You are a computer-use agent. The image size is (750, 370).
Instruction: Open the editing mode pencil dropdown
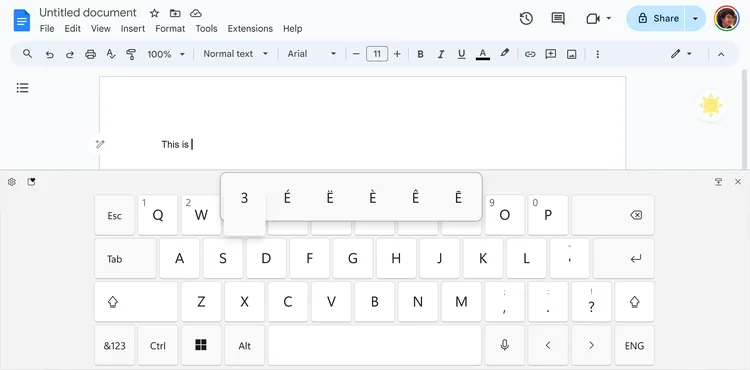681,54
